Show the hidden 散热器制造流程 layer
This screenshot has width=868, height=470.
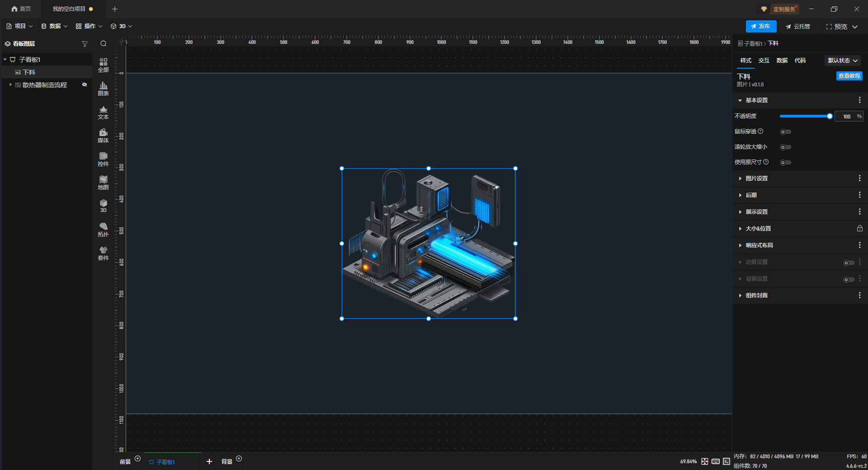(x=85, y=85)
